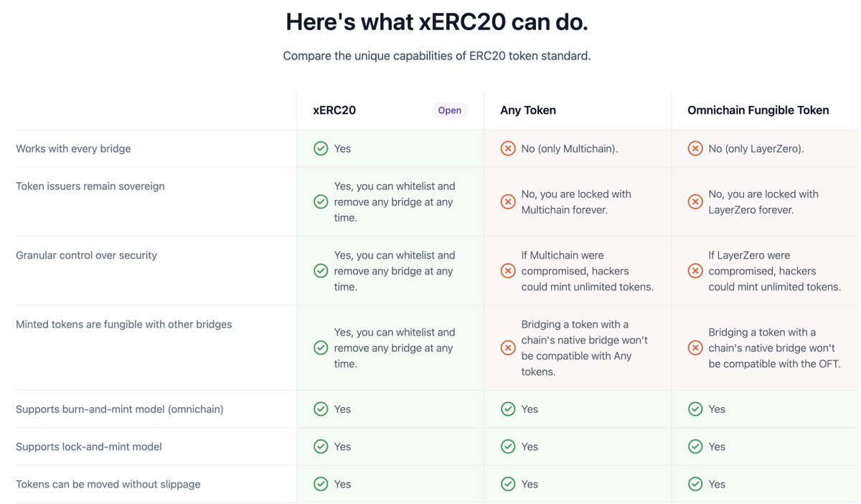Click 'No, you are locked with LayerZero forever.'

click(x=763, y=201)
